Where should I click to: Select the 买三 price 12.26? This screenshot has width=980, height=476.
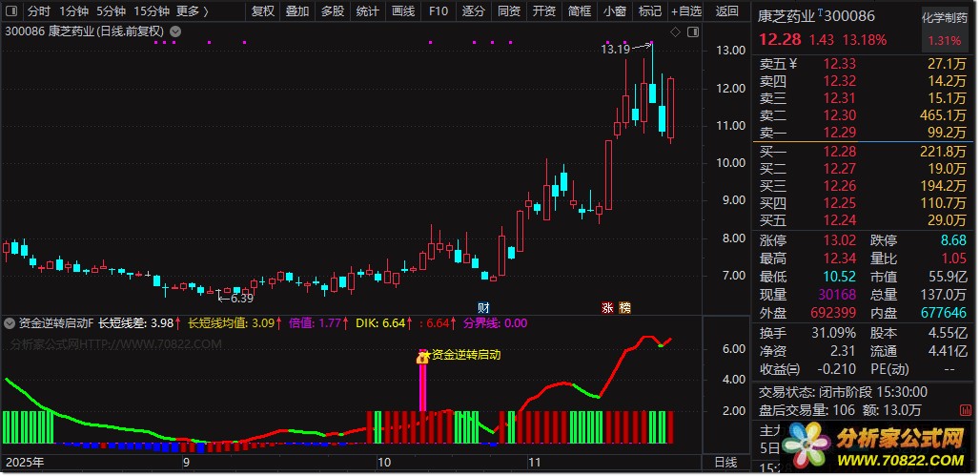click(839, 186)
